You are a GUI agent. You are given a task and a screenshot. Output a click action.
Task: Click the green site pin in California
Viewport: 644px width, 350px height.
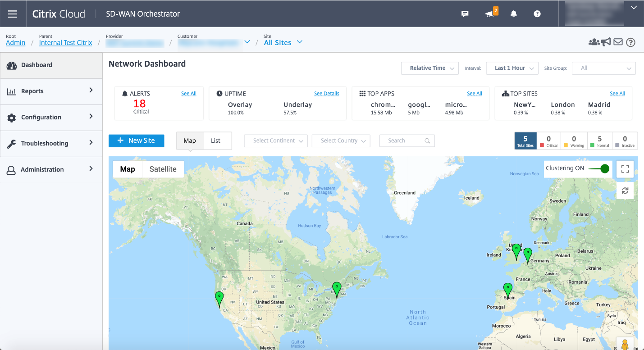coord(219,299)
